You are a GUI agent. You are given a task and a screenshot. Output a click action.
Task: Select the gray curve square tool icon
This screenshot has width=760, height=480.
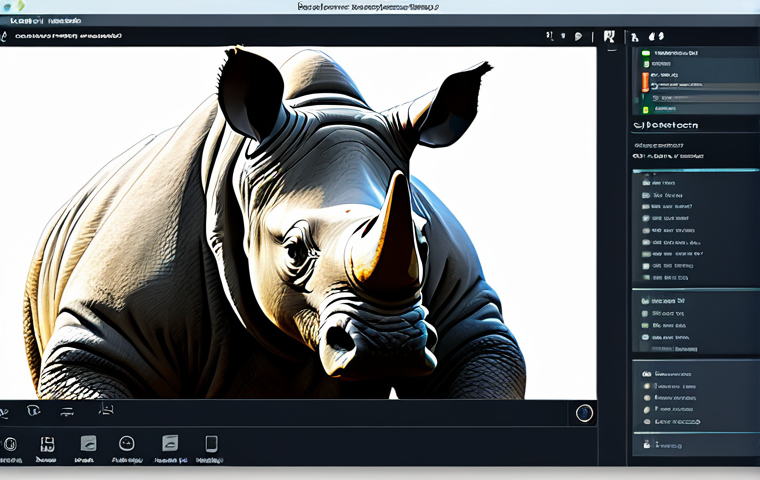click(88, 443)
